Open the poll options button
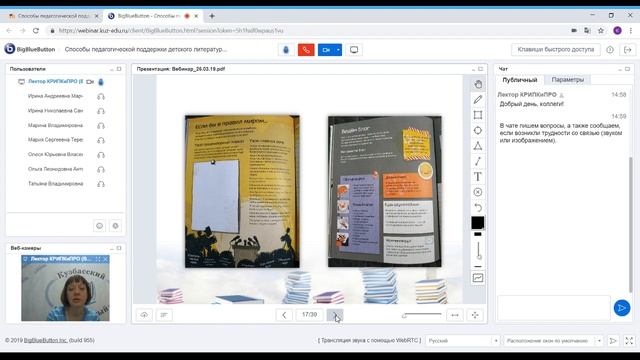 (164, 315)
